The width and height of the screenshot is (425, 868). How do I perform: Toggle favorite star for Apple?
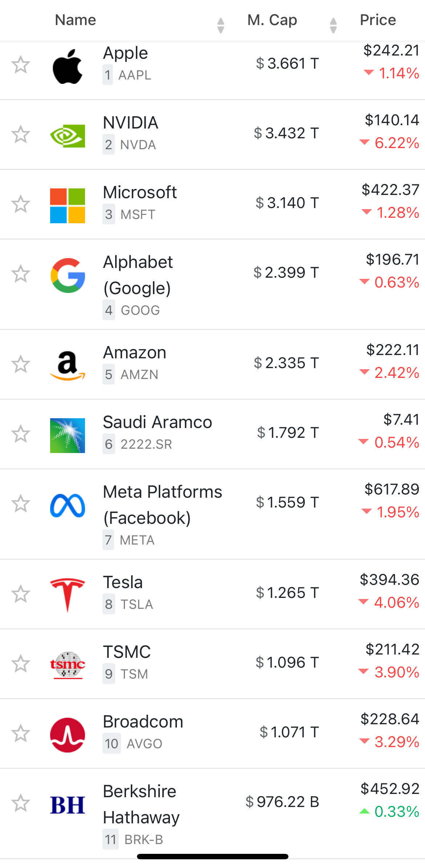coord(20,65)
